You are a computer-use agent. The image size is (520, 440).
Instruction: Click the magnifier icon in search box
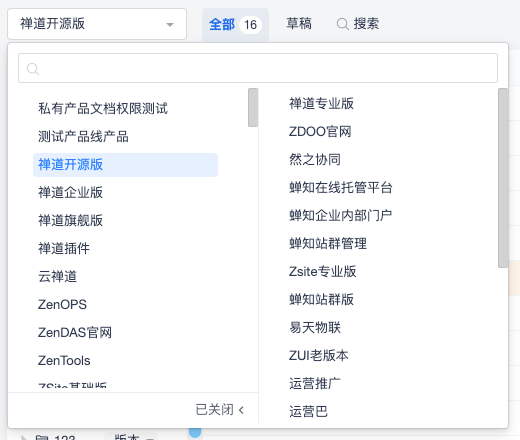pyautogui.click(x=33, y=69)
